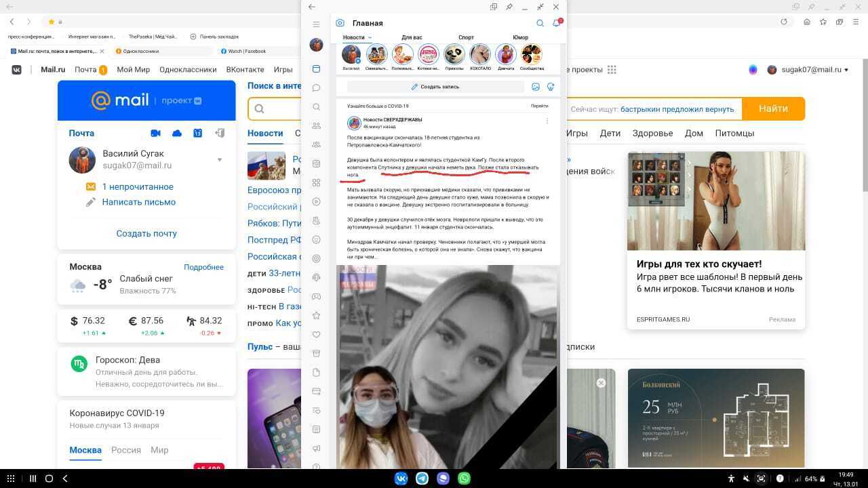Open the Приколы story thumbnail

coord(454,55)
